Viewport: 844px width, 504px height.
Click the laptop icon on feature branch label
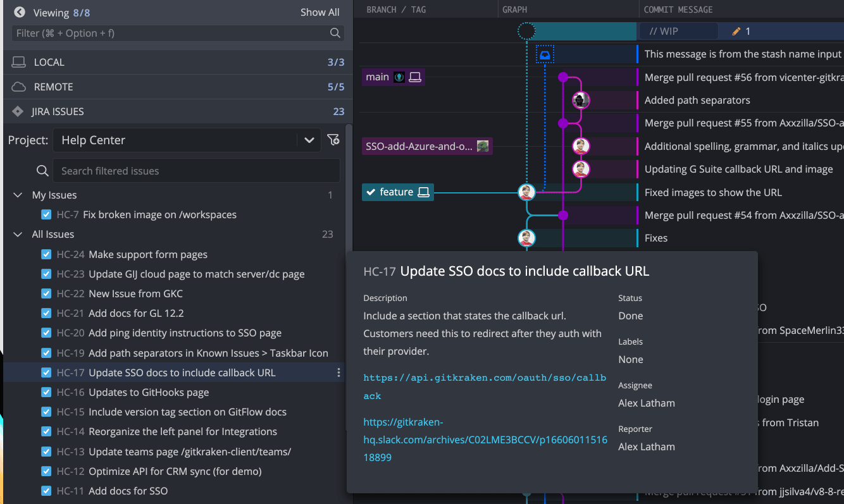(424, 192)
